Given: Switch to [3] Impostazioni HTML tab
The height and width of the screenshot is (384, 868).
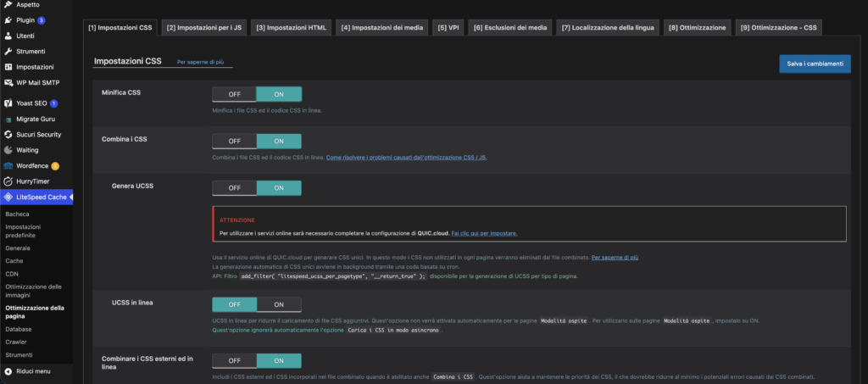Looking at the screenshot, I should (x=292, y=27).
